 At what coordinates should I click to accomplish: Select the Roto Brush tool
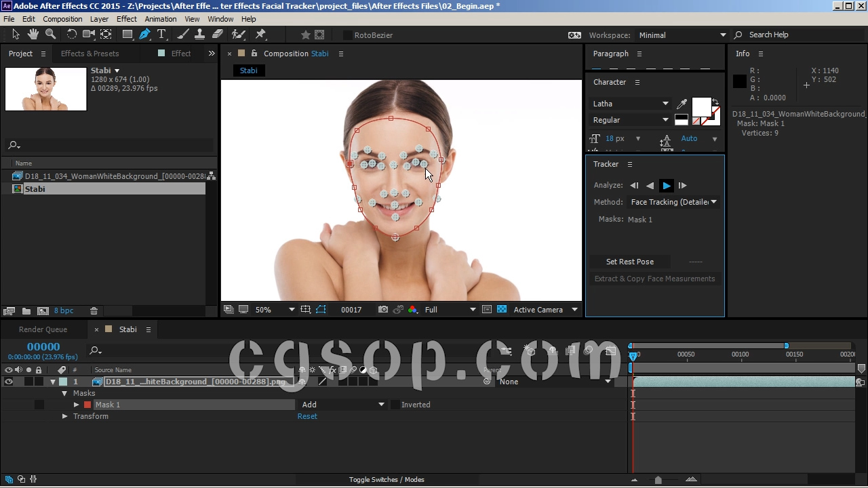[239, 35]
